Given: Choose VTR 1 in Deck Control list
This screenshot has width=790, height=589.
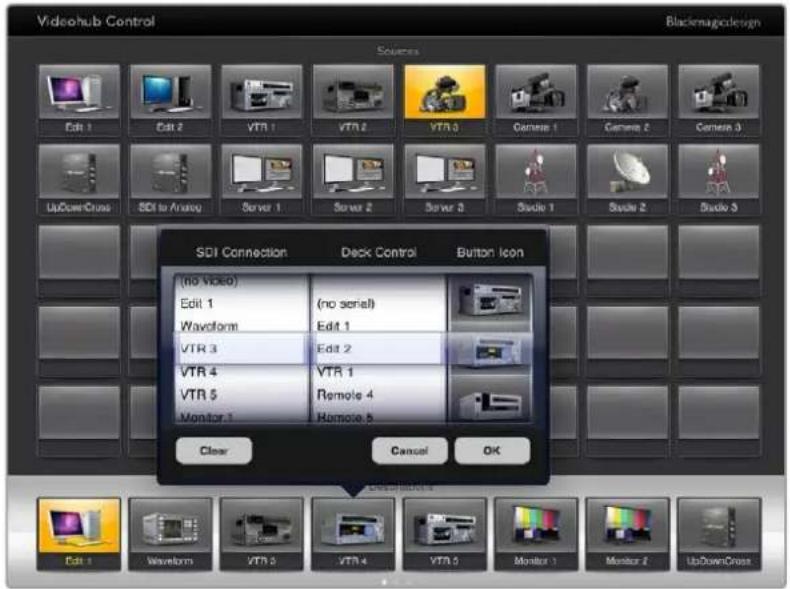Looking at the screenshot, I should [378, 372].
